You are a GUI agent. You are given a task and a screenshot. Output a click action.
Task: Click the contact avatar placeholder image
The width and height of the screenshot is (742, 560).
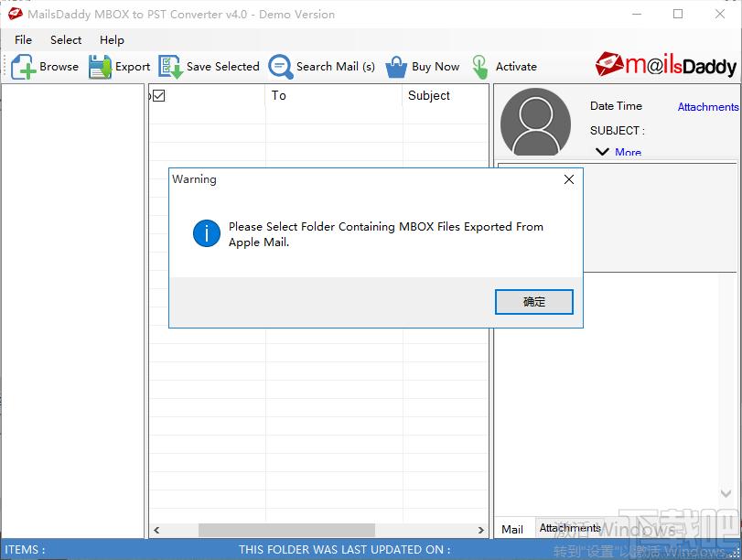click(535, 122)
